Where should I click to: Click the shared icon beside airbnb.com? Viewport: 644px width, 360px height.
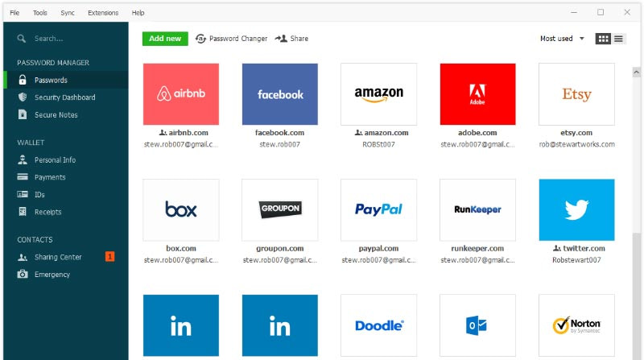pyautogui.click(x=163, y=133)
